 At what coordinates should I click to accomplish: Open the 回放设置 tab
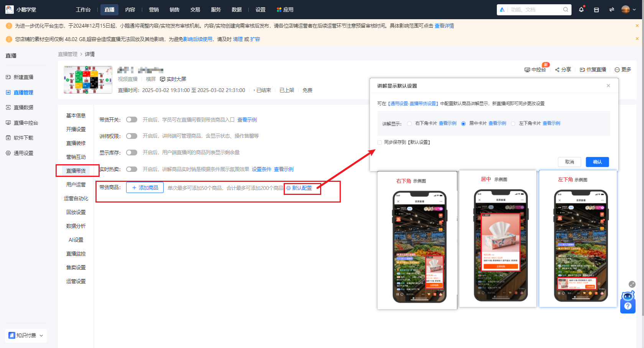(x=76, y=212)
